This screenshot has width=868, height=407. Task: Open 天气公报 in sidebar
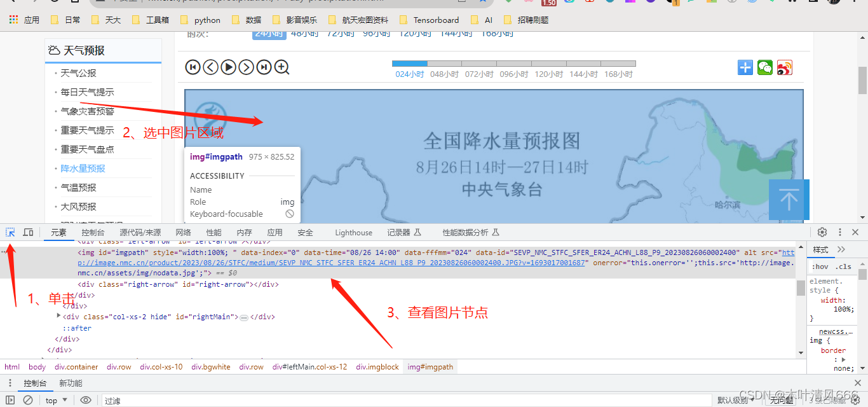pyautogui.click(x=78, y=73)
